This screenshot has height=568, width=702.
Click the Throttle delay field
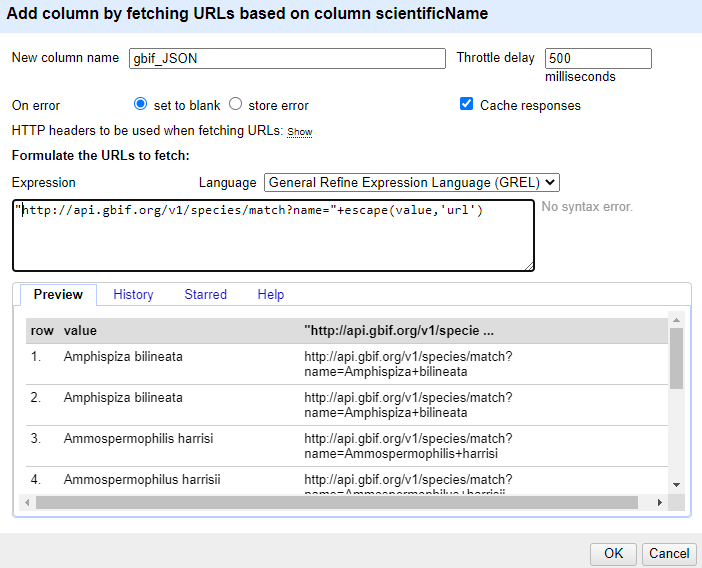coord(598,59)
